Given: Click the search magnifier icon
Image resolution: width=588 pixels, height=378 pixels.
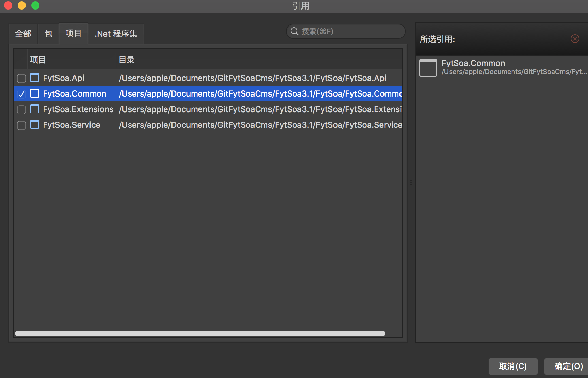Looking at the screenshot, I should click(x=294, y=31).
